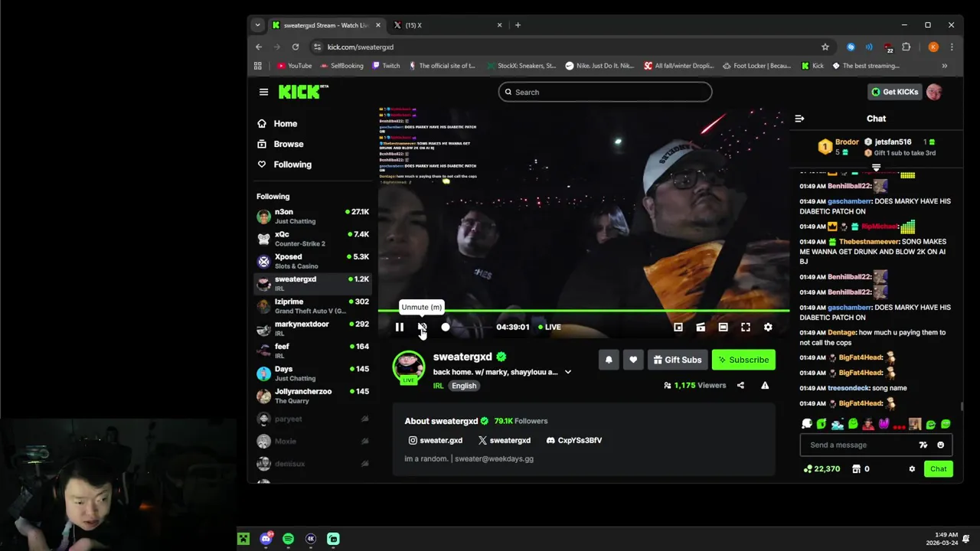Open sweatergxd channel avatar
The height and width of the screenshot is (551, 980).
point(409,367)
